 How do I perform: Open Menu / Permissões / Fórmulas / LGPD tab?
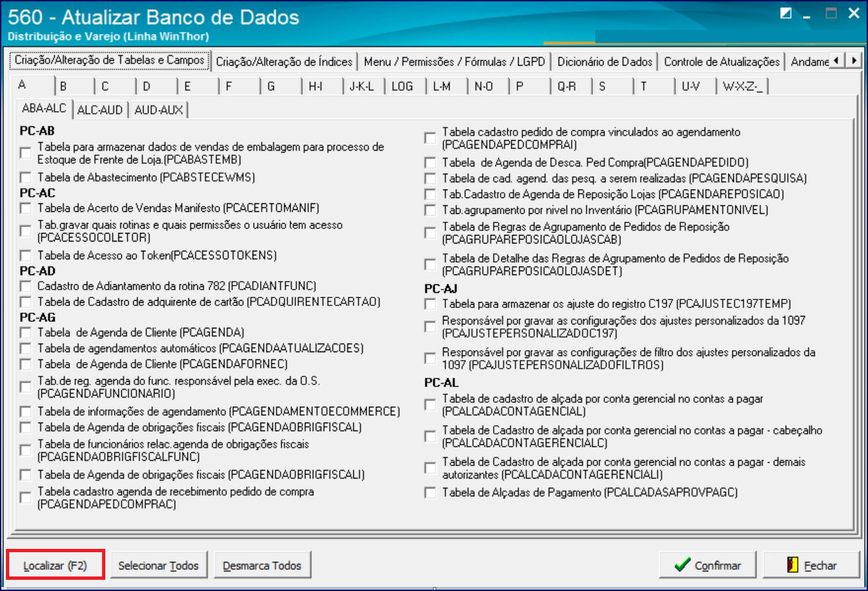455,62
